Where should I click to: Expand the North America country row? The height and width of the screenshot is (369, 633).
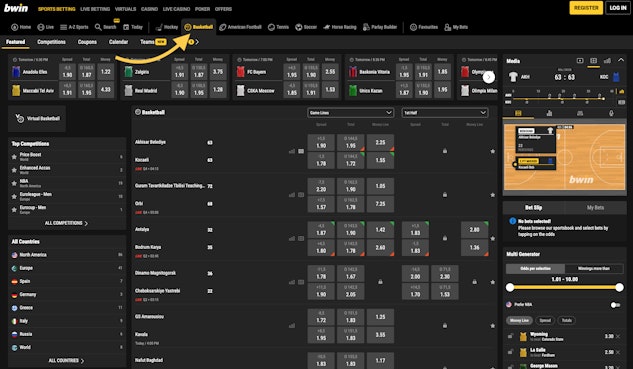pos(67,255)
